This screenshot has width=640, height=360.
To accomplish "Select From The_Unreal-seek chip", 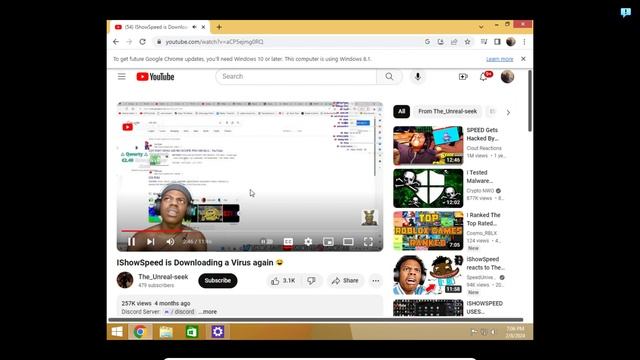I will [x=447, y=111].
